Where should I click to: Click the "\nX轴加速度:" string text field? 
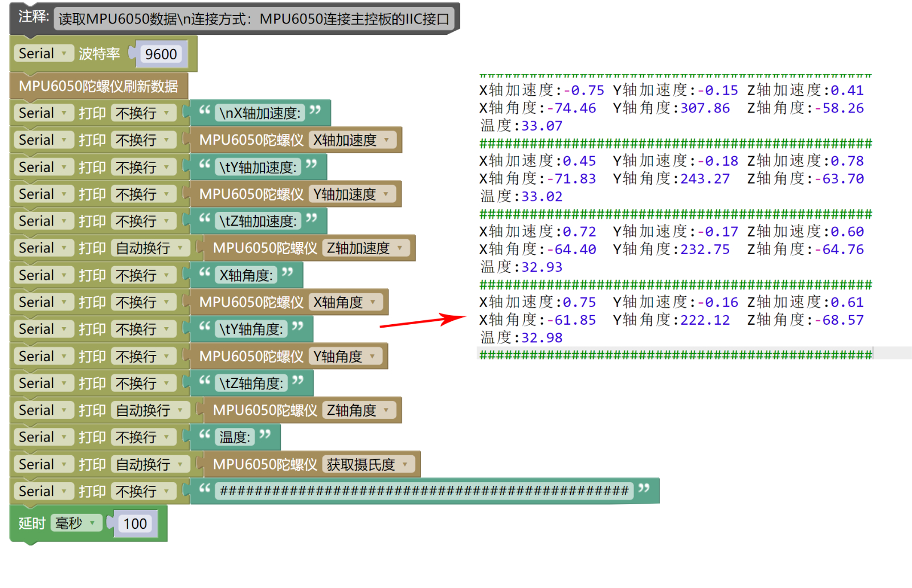(x=260, y=113)
